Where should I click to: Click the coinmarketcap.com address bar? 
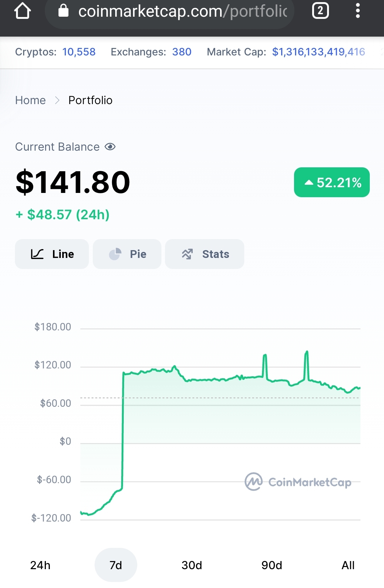click(x=170, y=11)
